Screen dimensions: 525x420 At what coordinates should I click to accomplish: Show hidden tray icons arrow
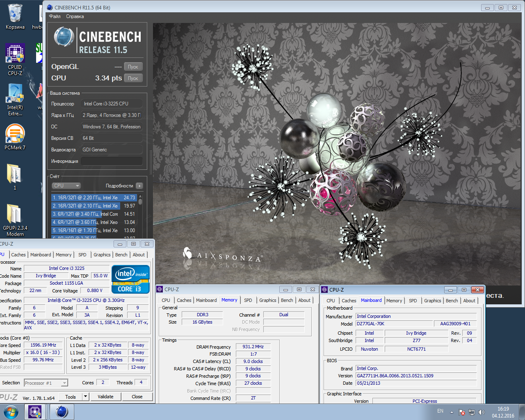pyautogui.click(x=452, y=412)
